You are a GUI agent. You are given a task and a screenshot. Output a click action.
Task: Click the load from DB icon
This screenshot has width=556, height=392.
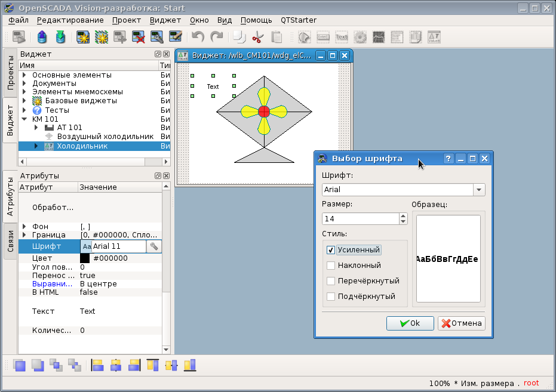[42, 37]
